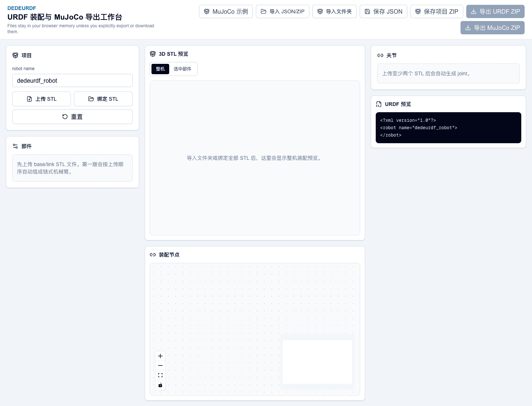
Task: Switch to 选中部件 preview tab
Action: 183,69
